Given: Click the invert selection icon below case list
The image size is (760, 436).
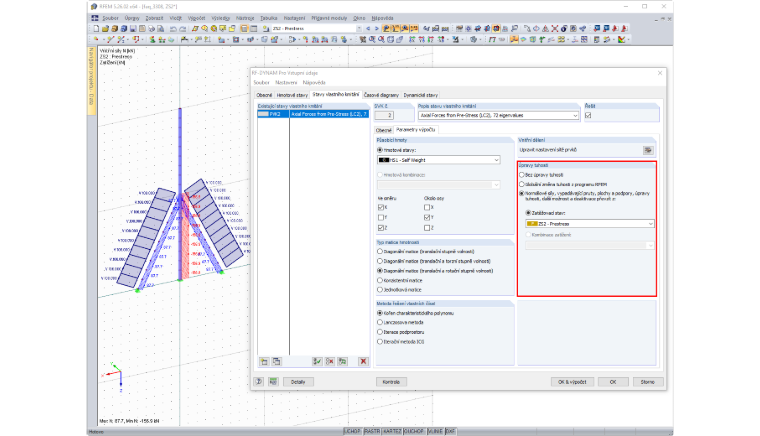Looking at the screenshot, I should coord(342,361).
